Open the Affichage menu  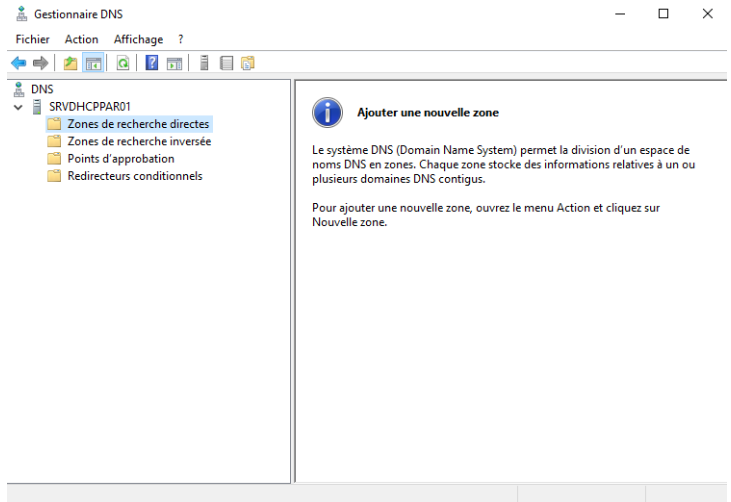[138, 39]
